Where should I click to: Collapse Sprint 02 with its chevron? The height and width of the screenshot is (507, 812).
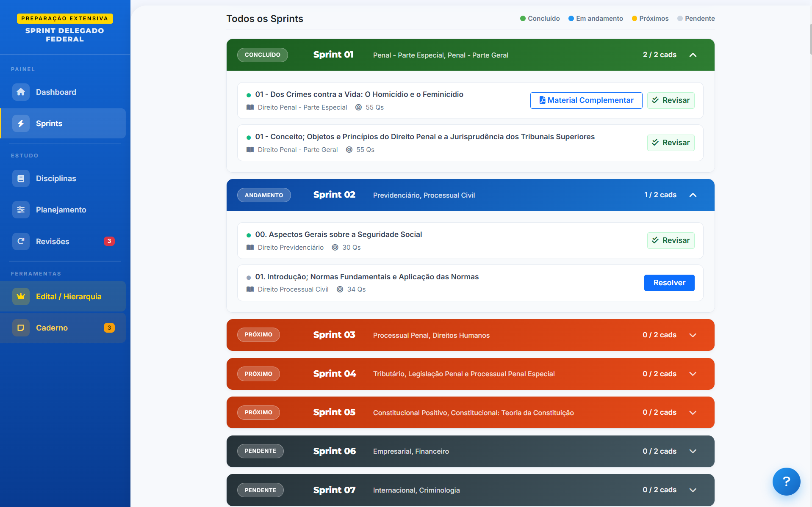coord(693,195)
